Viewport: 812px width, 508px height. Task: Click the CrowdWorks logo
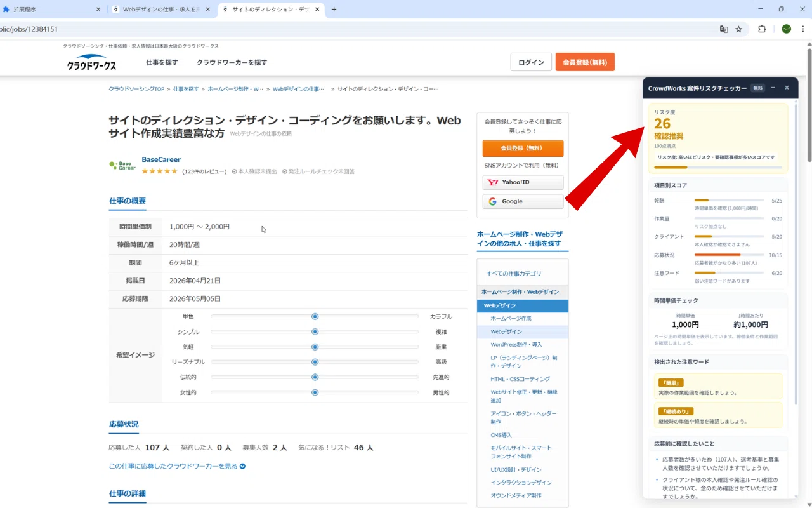pos(92,62)
